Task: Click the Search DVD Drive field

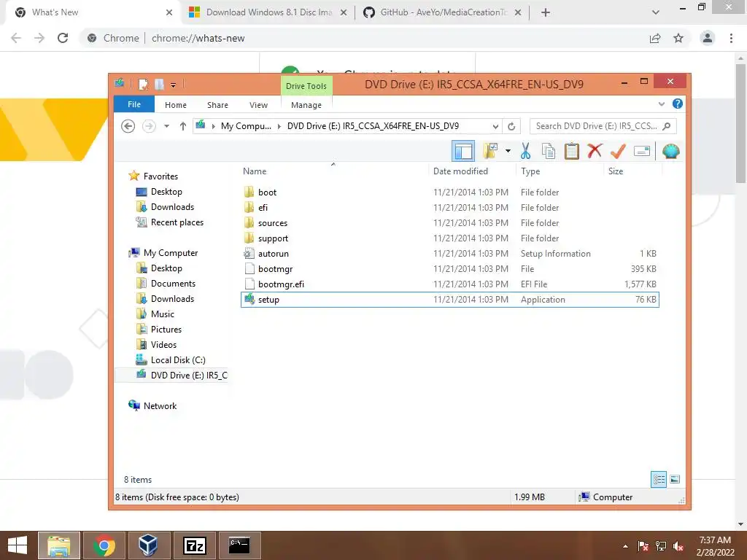Action: point(603,126)
